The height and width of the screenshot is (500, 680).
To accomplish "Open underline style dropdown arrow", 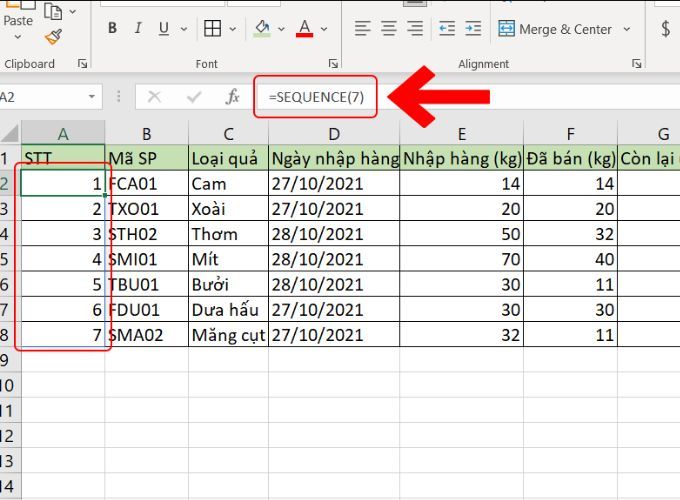I will [x=184, y=29].
